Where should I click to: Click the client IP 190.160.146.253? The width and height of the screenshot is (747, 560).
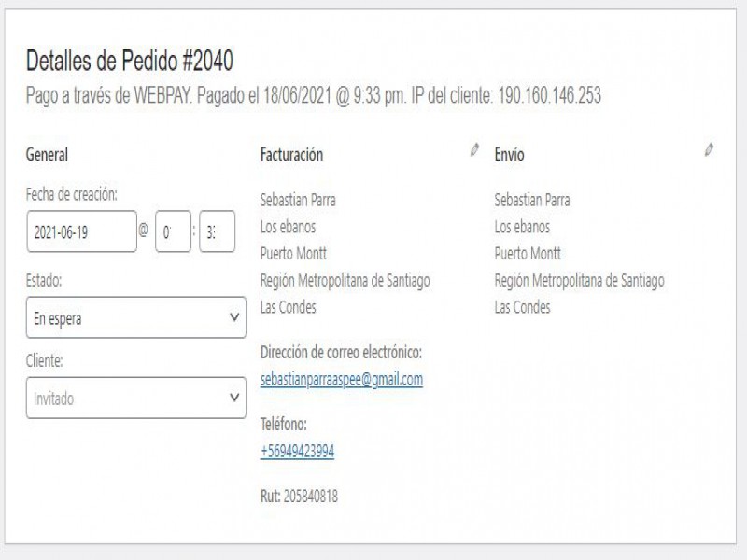(549, 95)
